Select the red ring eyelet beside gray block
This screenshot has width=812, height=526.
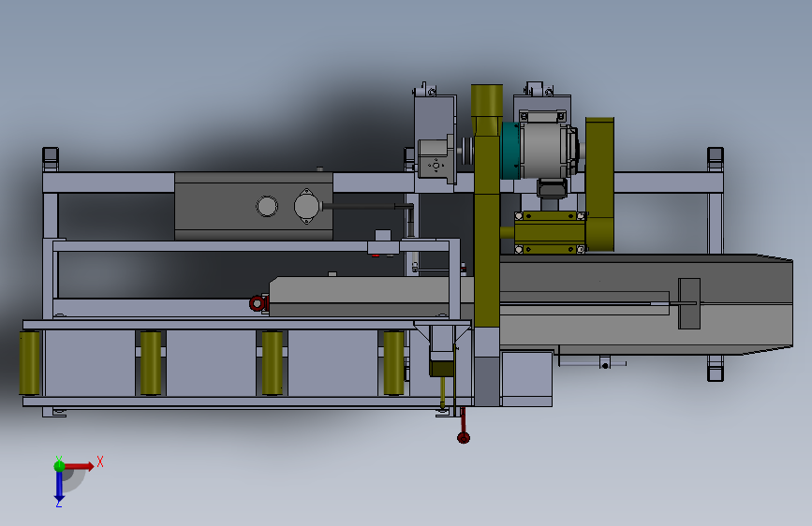pyautogui.click(x=257, y=303)
